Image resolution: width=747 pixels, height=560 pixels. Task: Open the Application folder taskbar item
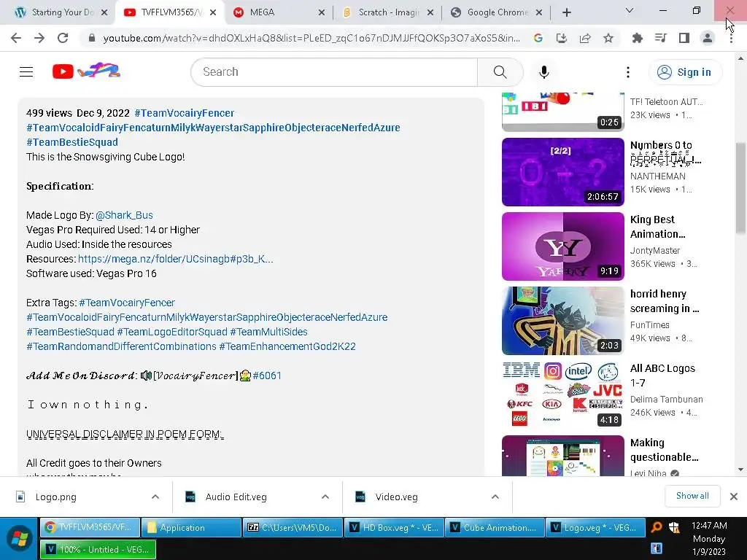point(192,528)
